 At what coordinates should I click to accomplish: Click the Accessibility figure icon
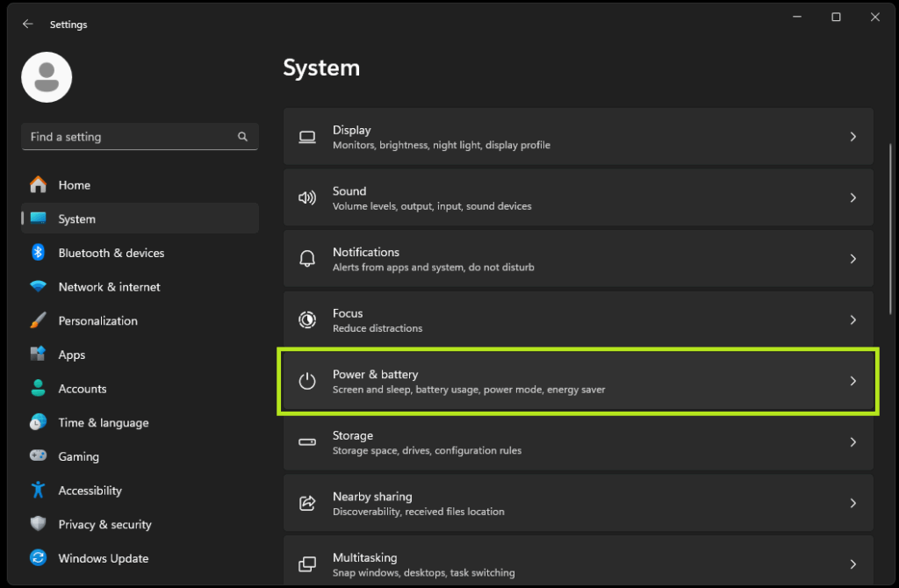pyautogui.click(x=39, y=490)
